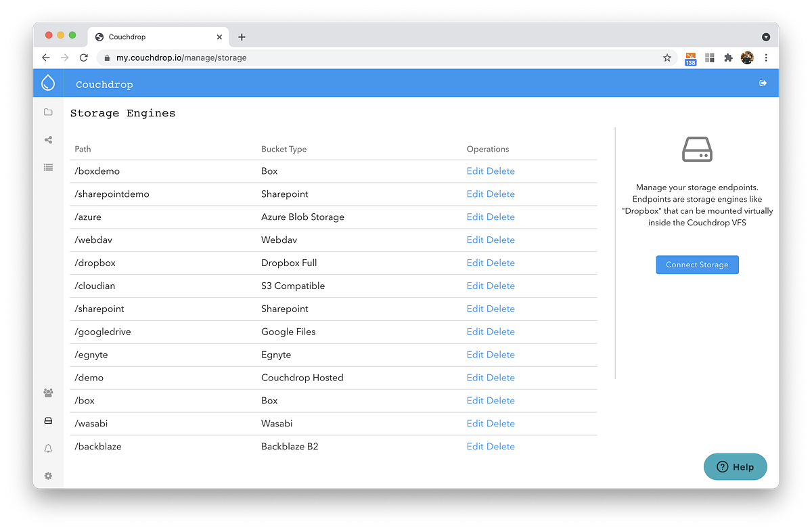Open the activity list icon in sidebar
Screen dimensions: 812x532
point(48,167)
